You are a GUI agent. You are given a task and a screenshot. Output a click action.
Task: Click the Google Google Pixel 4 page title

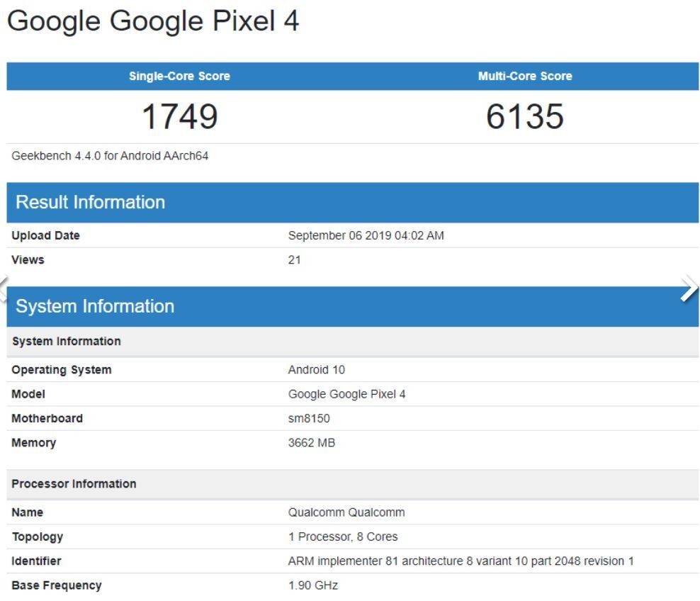[x=153, y=21]
